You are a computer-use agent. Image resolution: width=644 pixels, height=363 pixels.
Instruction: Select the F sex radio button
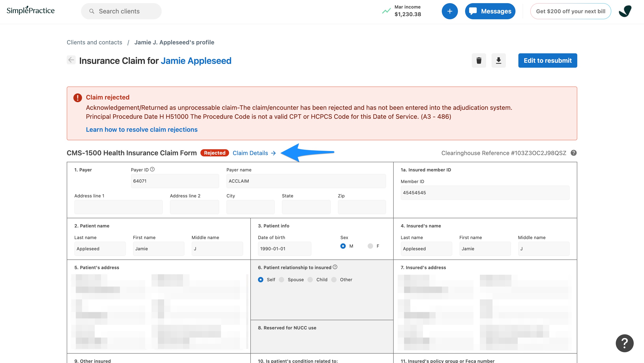click(370, 246)
